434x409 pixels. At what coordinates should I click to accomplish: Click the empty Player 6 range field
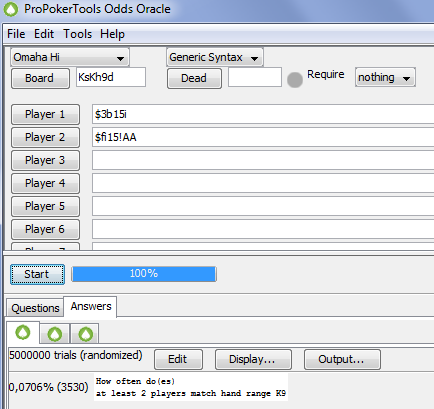pyautogui.click(x=263, y=229)
